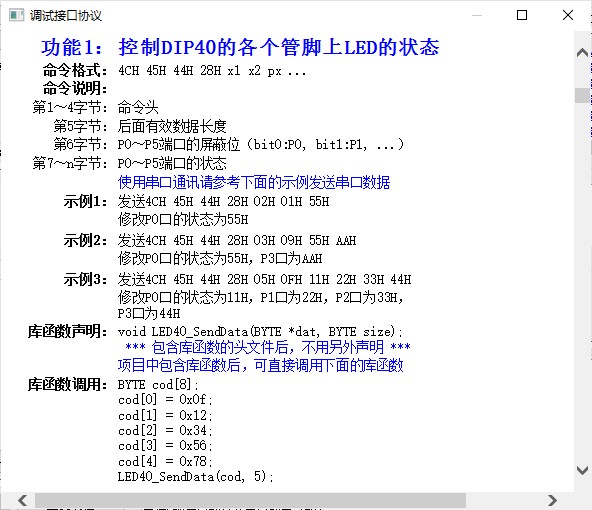Close the 调试接口协议 window

568,15
